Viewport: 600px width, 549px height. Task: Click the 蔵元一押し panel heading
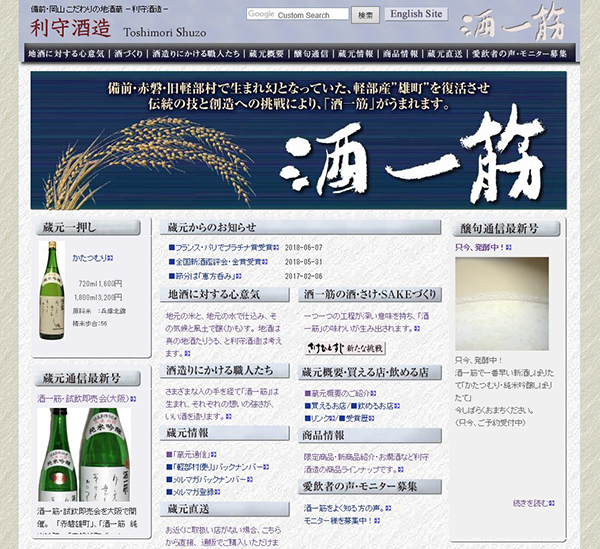point(88,228)
